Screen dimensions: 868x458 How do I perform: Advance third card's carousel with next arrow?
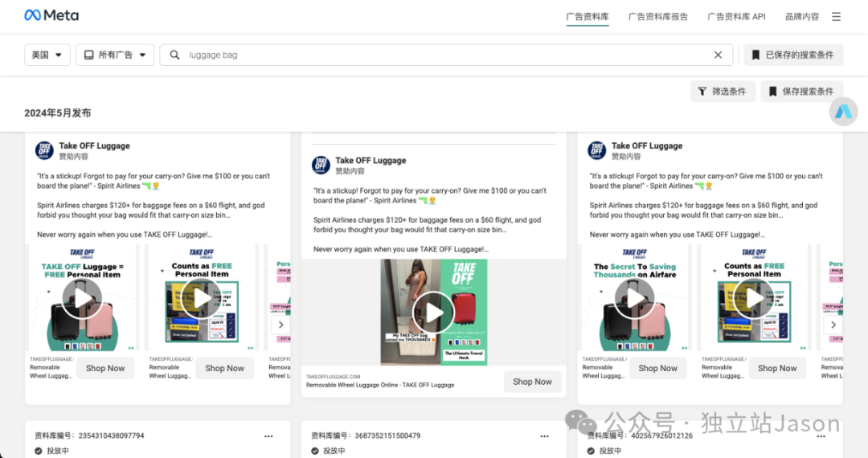(x=833, y=325)
